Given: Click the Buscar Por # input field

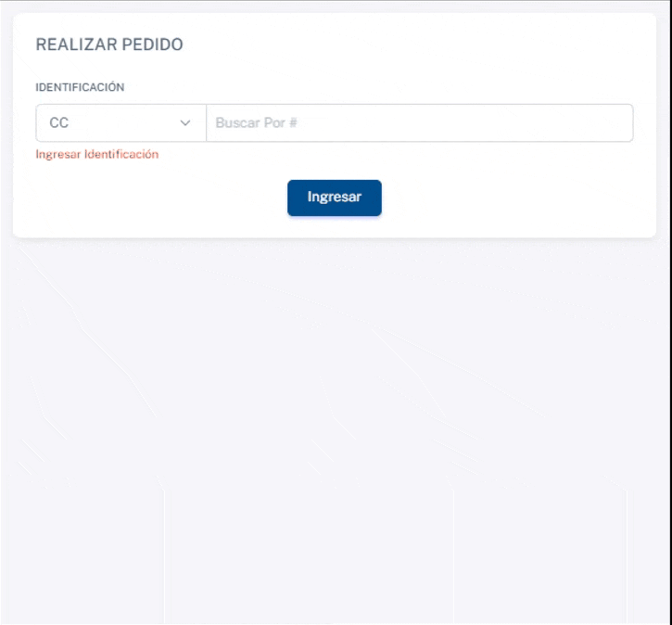Looking at the screenshot, I should click(419, 122).
